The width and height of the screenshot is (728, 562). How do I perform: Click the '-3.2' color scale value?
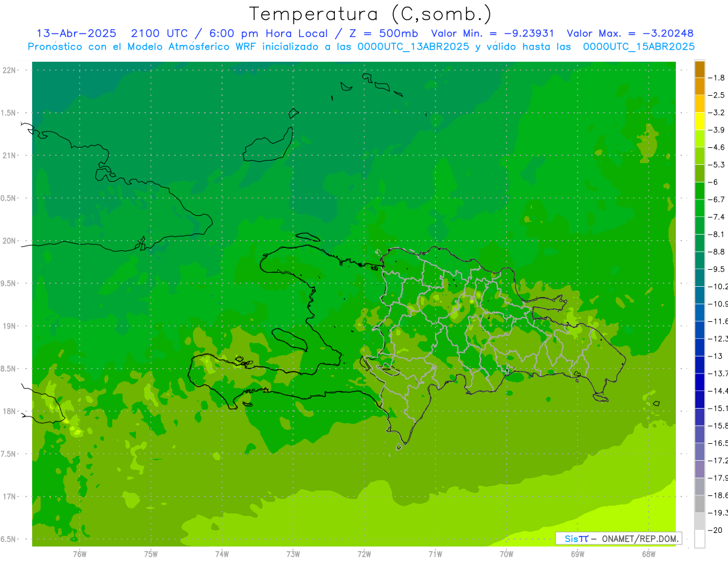tap(717, 113)
